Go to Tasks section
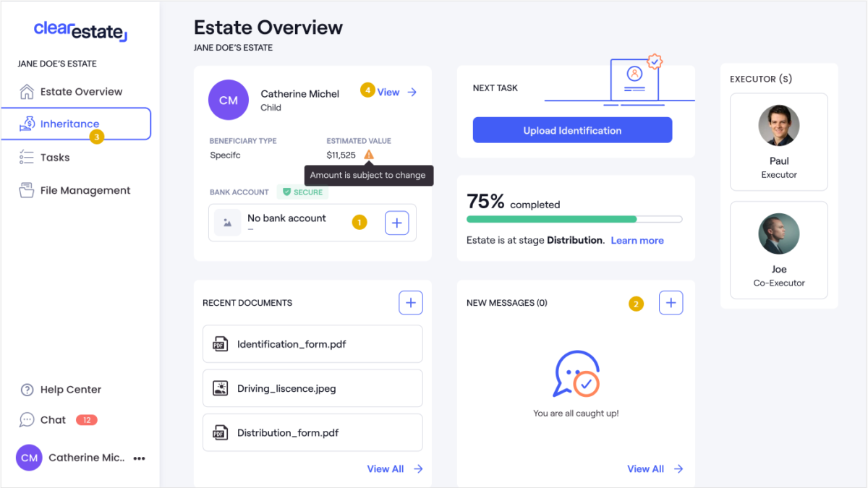The width and height of the screenshot is (868, 488). coord(54,158)
